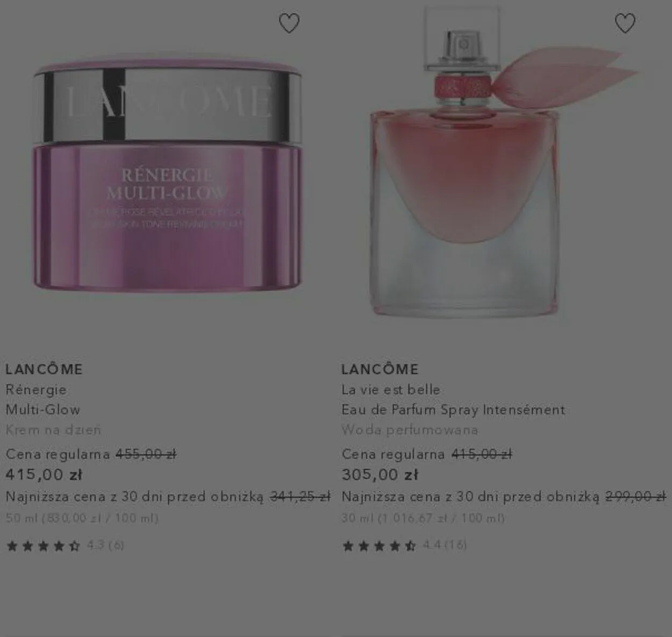Open the Rénergie Multi-Glow jar image
672x637 pixels.
click(167, 173)
